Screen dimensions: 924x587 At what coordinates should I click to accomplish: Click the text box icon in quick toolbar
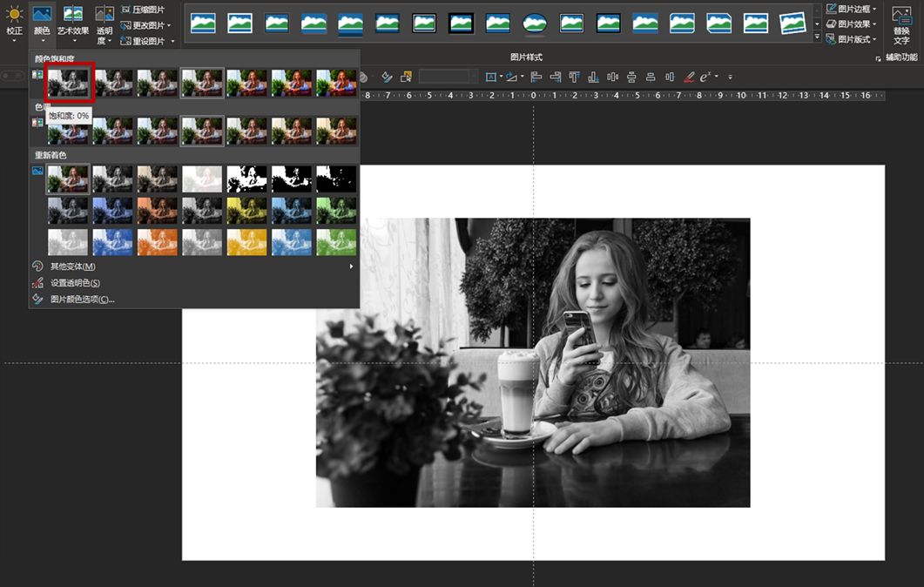[493, 77]
